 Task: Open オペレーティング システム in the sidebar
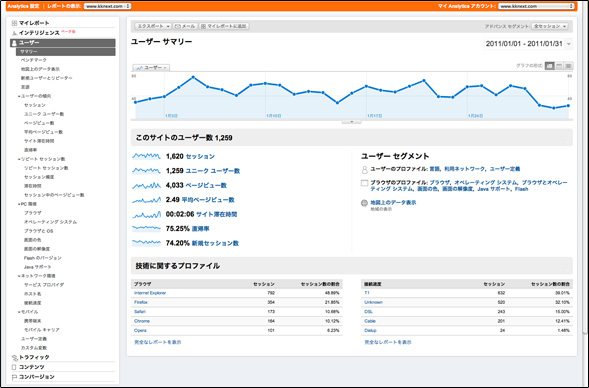(50, 222)
